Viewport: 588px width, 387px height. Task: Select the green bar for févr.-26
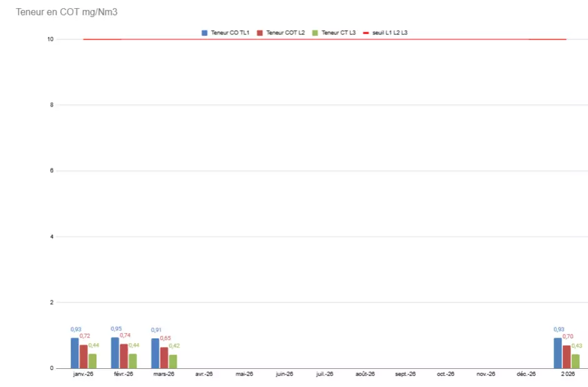tap(133, 361)
